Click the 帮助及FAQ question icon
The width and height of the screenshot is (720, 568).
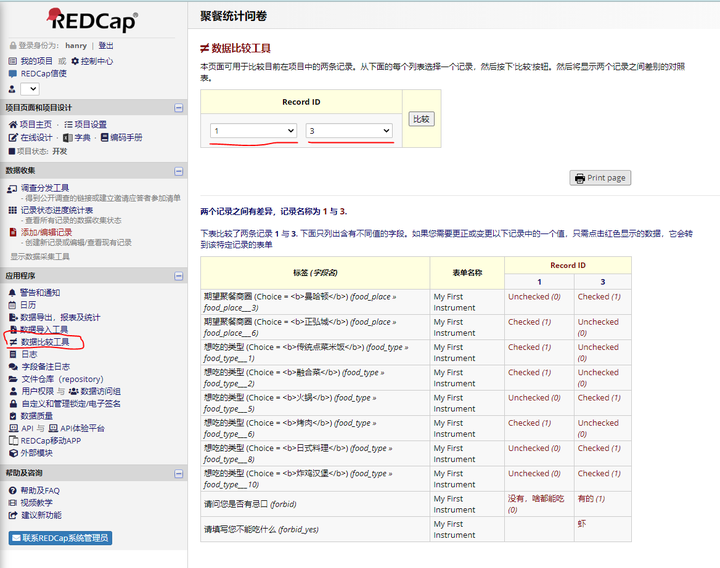13,491
